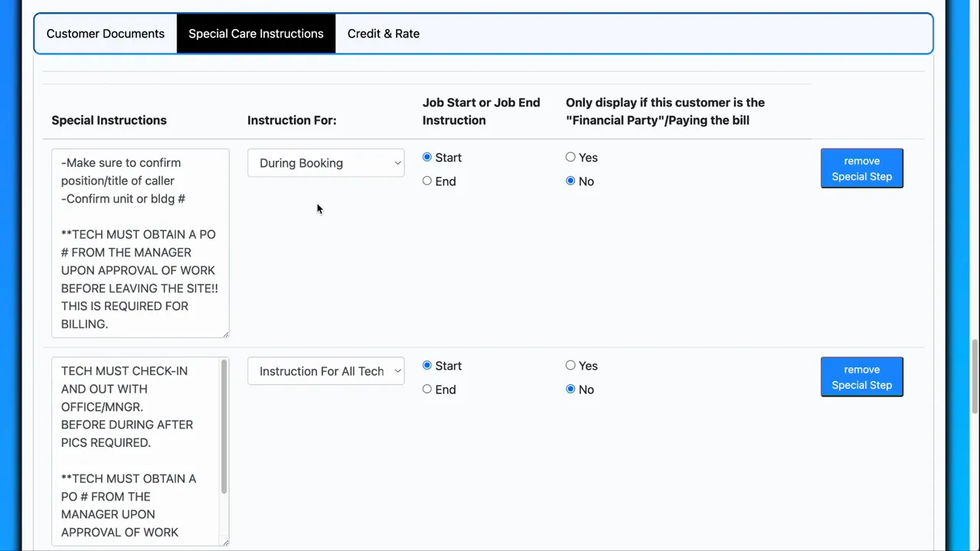
Task: Choose End radio in Instruction For All Tech row
Action: click(x=427, y=389)
